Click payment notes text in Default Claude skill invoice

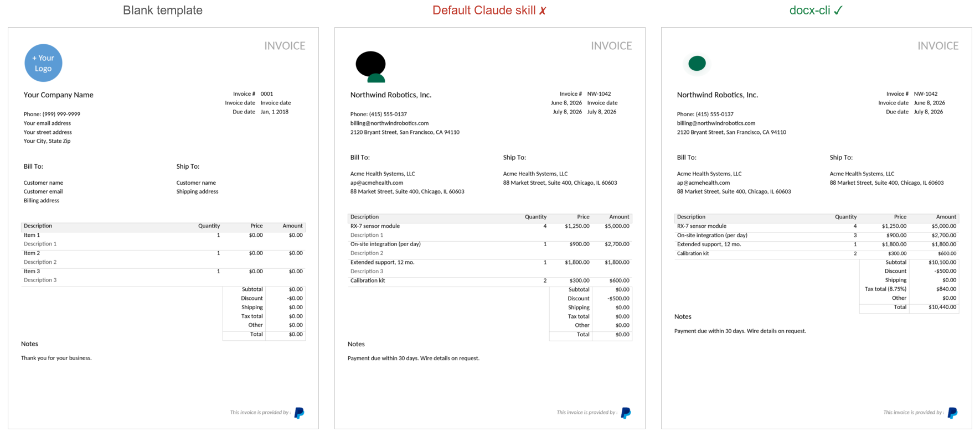coord(414,358)
